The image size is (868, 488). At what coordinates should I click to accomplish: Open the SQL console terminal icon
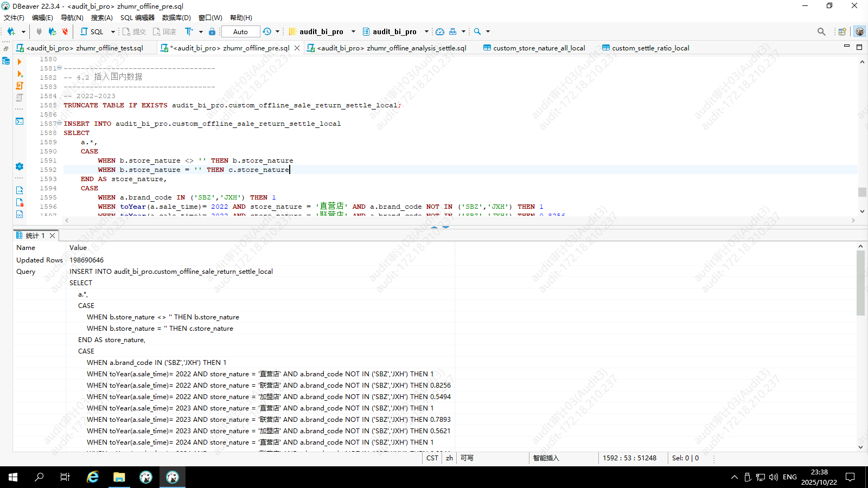20,121
